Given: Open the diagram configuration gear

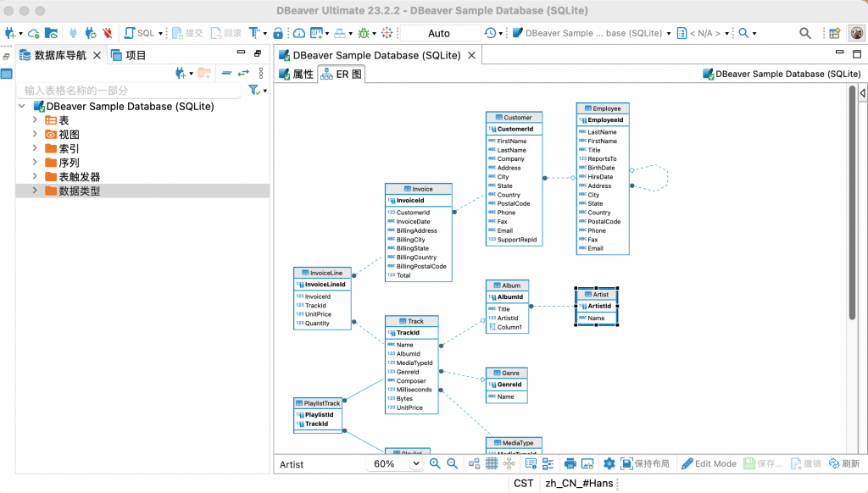Looking at the screenshot, I should pos(609,463).
